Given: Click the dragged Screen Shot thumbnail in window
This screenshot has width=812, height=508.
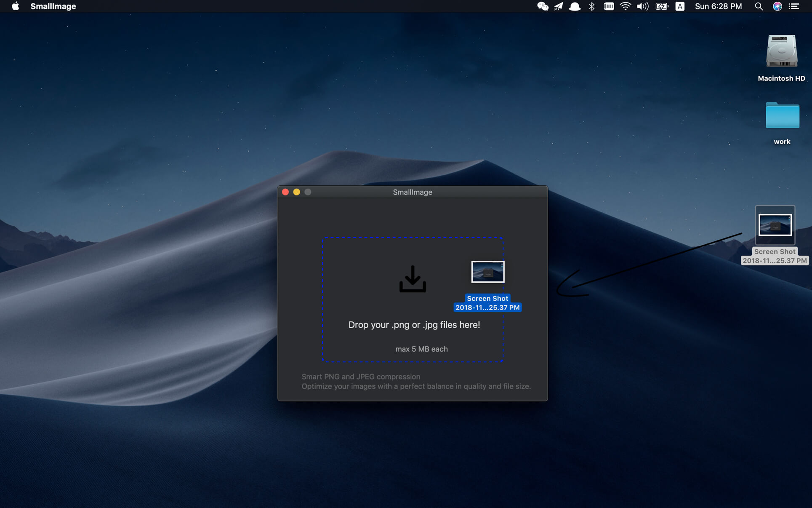Looking at the screenshot, I should (487, 272).
